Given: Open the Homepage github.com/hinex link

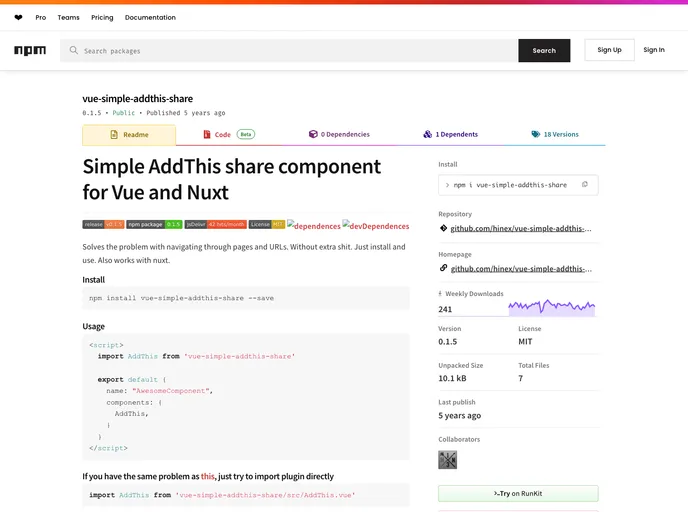Looking at the screenshot, I should [x=521, y=269].
